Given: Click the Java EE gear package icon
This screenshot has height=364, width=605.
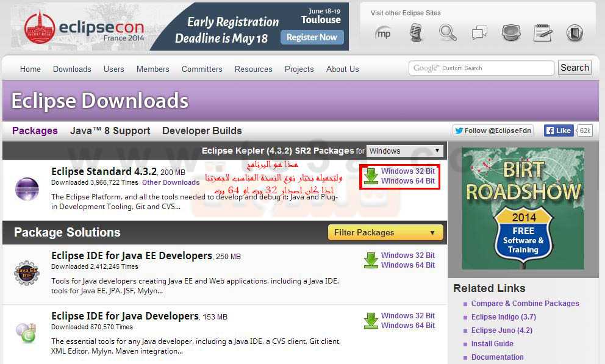Looking at the screenshot, I should point(27,273).
